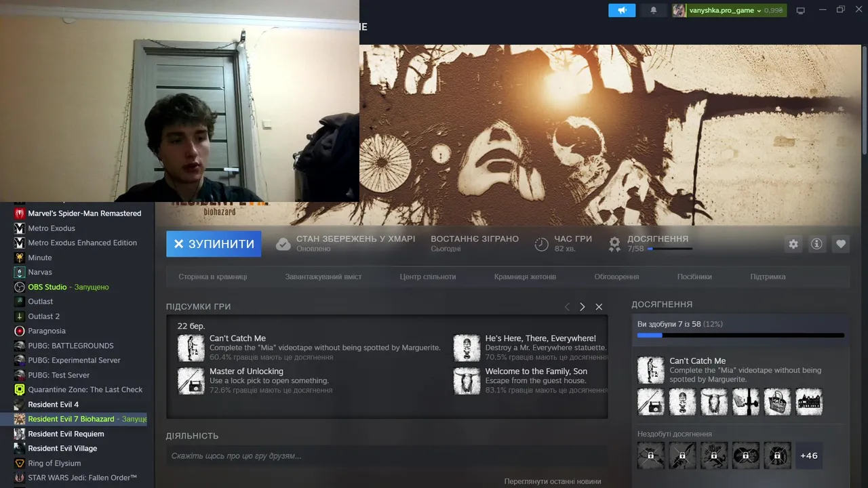This screenshot has height=488, width=868.
Task: Click the Ring of Elysium game icon
Action: 19,464
